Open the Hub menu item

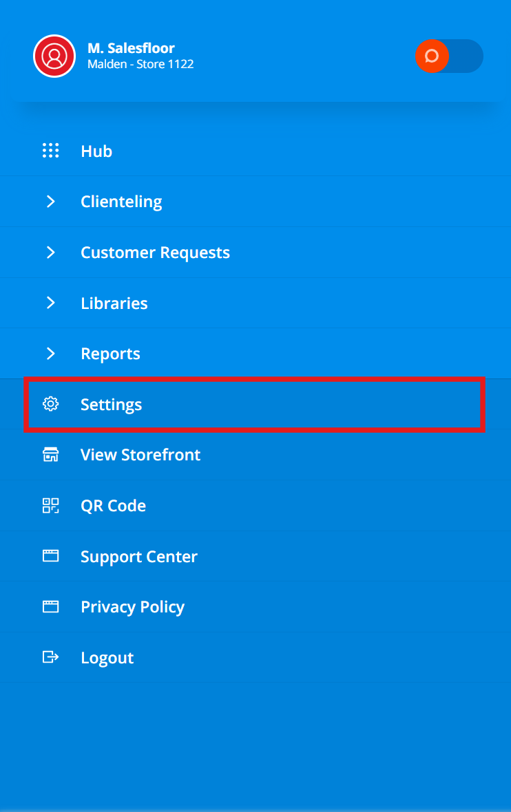(96, 151)
